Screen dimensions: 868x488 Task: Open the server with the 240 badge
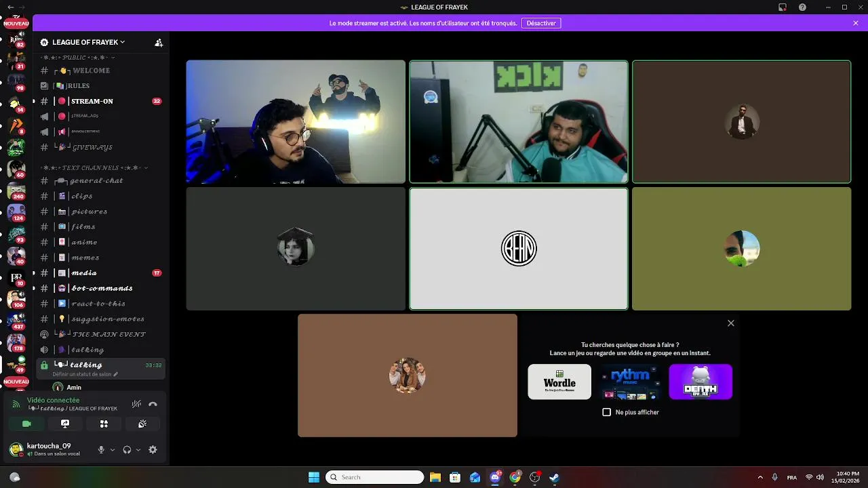(16, 191)
